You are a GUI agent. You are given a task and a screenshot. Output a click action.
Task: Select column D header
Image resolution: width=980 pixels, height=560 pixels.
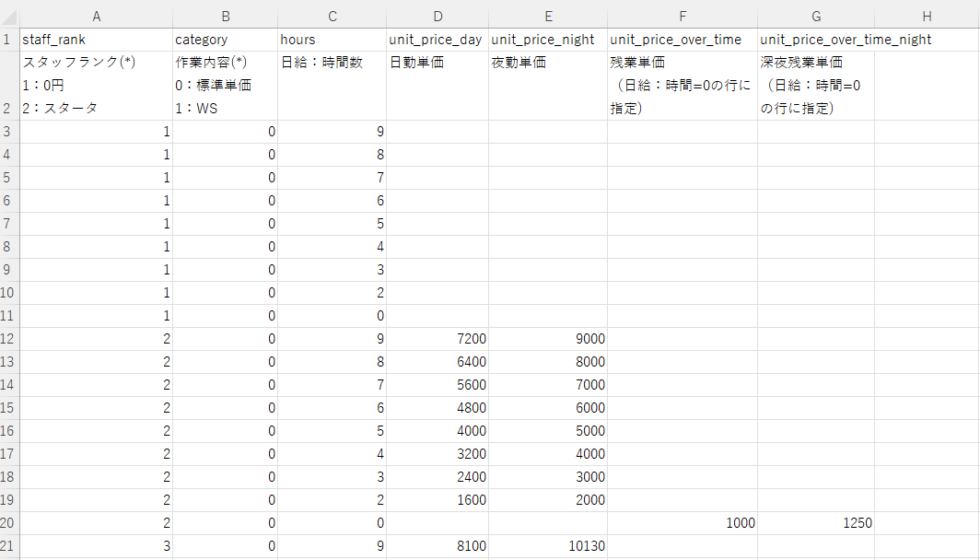[437, 17]
